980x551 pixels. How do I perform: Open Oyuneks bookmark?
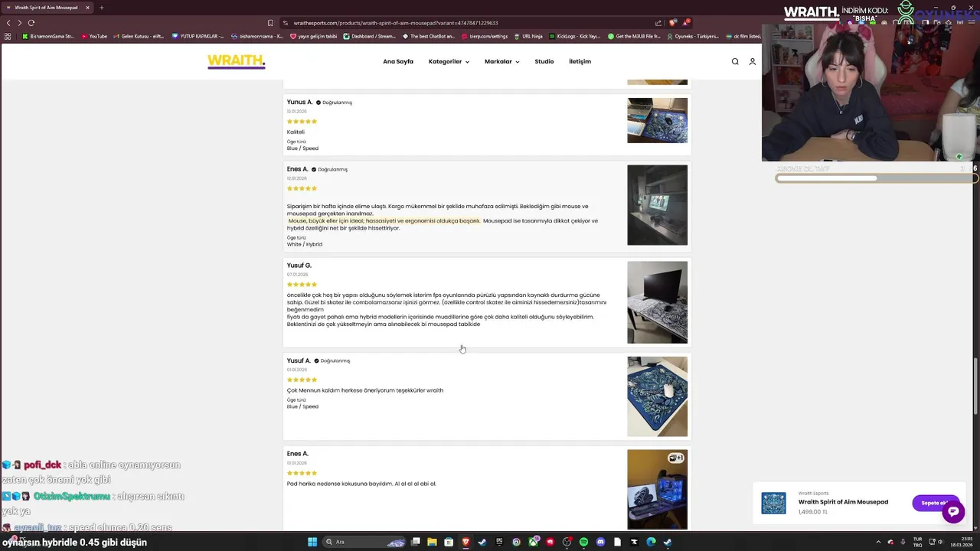692,36
